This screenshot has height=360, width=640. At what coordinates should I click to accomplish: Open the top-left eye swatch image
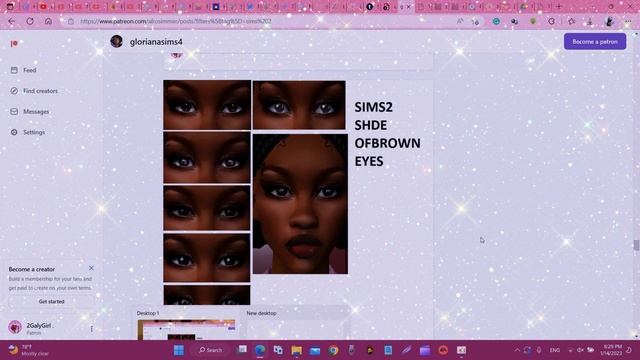click(207, 105)
